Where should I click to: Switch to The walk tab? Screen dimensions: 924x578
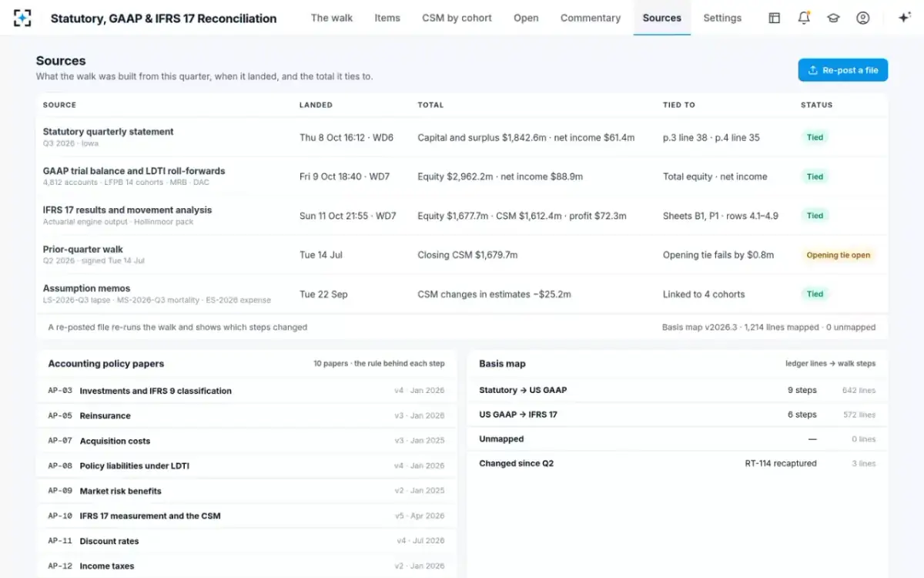(x=332, y=18)
